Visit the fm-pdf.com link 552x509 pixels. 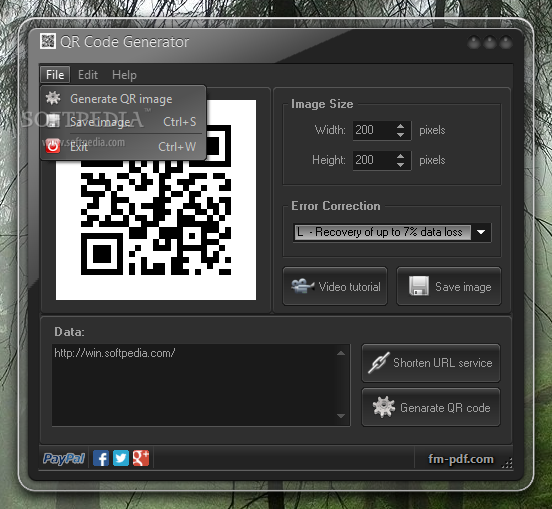point(461,459)
